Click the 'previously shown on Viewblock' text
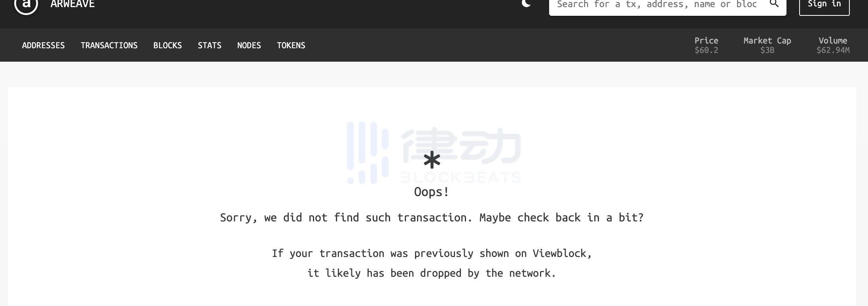Viewport: 868px width, 306px height. [x=432, y=253]
